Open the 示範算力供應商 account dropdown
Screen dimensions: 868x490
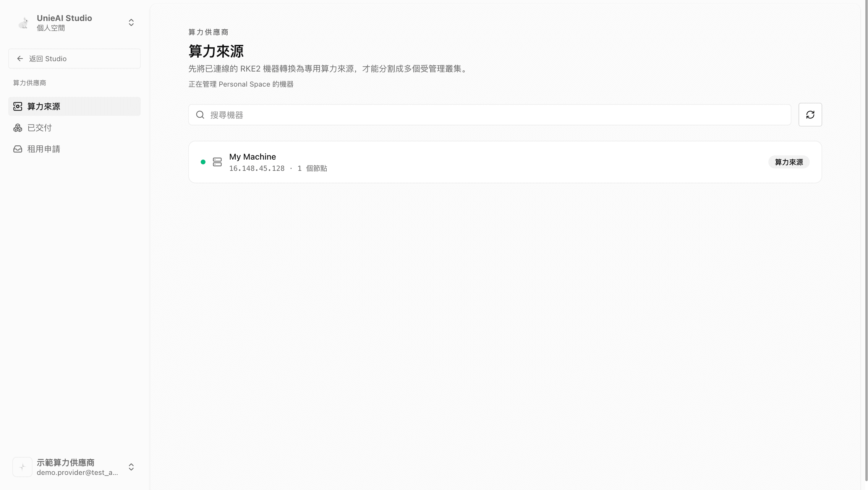[75, 467]
